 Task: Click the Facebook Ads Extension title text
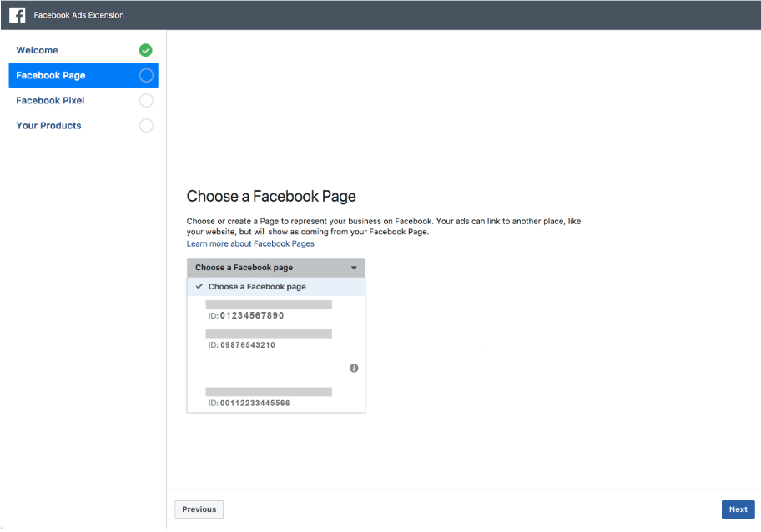(x=78, y=15)
